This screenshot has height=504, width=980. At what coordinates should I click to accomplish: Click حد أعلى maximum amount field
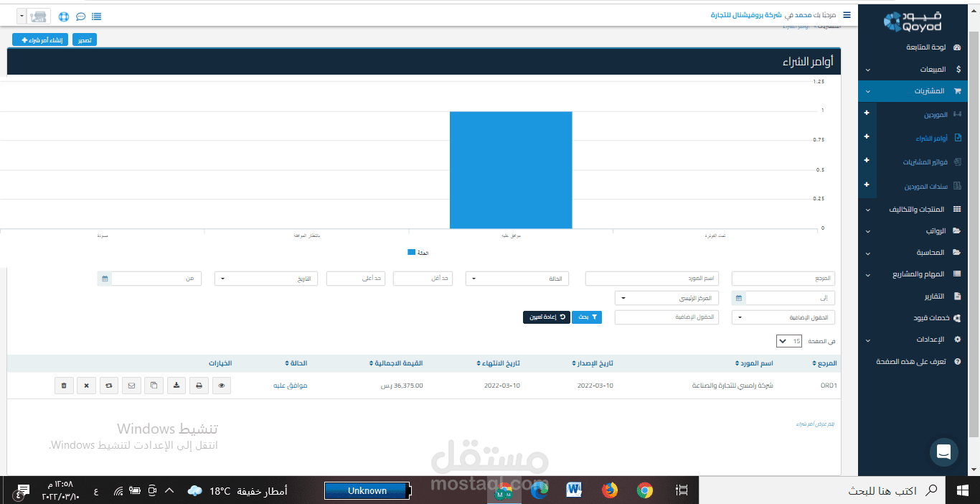357,278
